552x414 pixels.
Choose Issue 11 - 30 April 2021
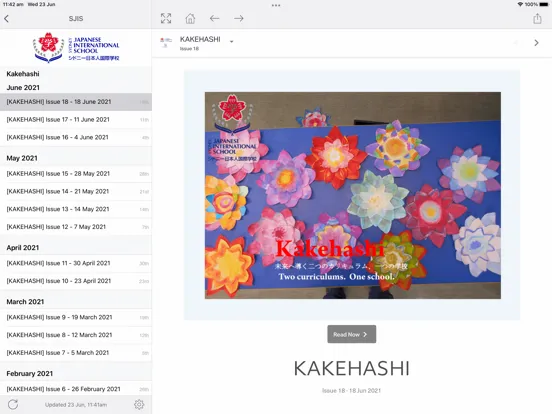[76, 263]
